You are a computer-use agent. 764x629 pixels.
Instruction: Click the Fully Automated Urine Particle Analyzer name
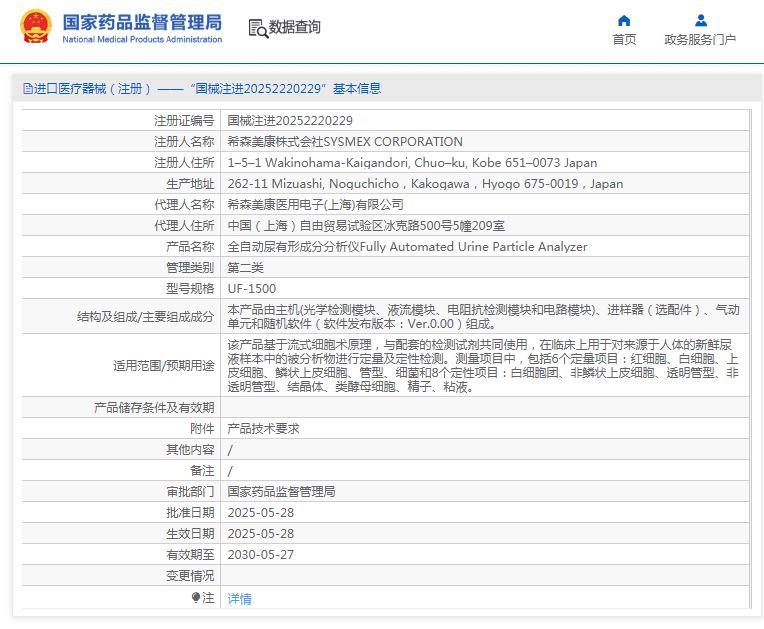point(473,246)
